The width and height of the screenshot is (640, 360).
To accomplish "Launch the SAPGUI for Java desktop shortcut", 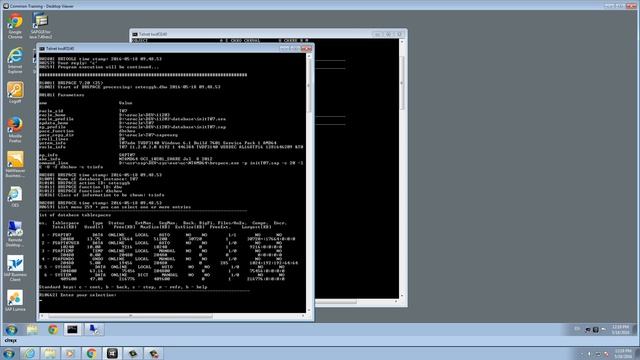I will tap(40, 25).
